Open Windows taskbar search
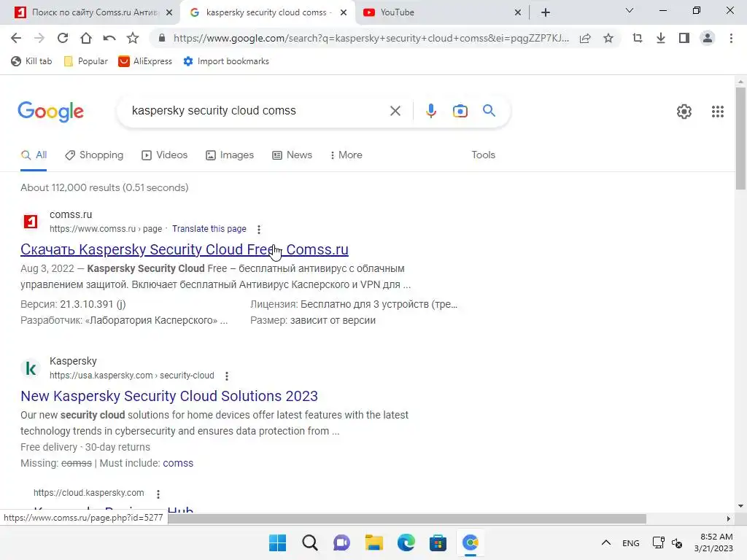The image size is (747, 560). [x=309, y=542]
